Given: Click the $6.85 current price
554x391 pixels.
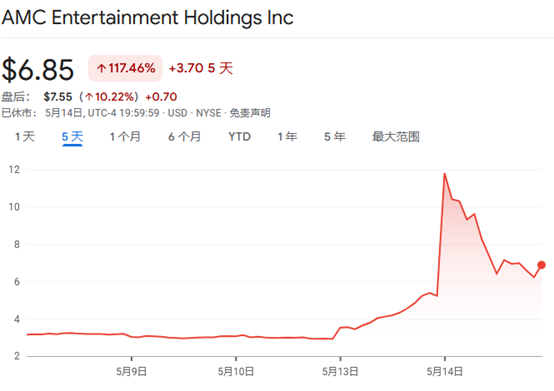Looking at the screenshot, I should [38, 70].
